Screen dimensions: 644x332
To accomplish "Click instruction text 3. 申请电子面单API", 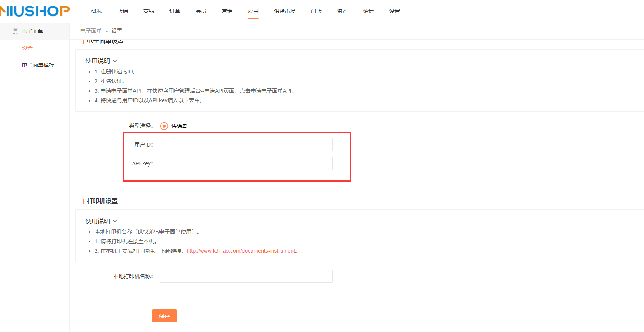I will pyautogui.click(x=194, y=91).
